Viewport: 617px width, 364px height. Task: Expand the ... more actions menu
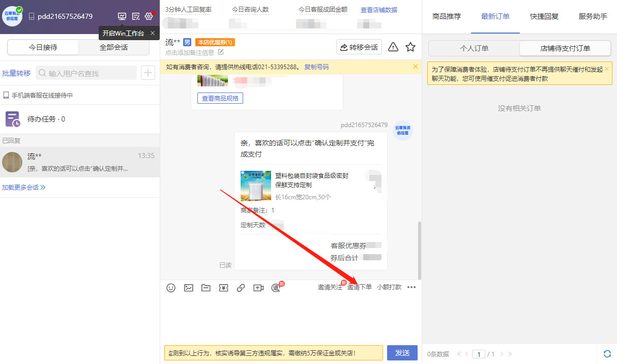[x=412, y=287]
